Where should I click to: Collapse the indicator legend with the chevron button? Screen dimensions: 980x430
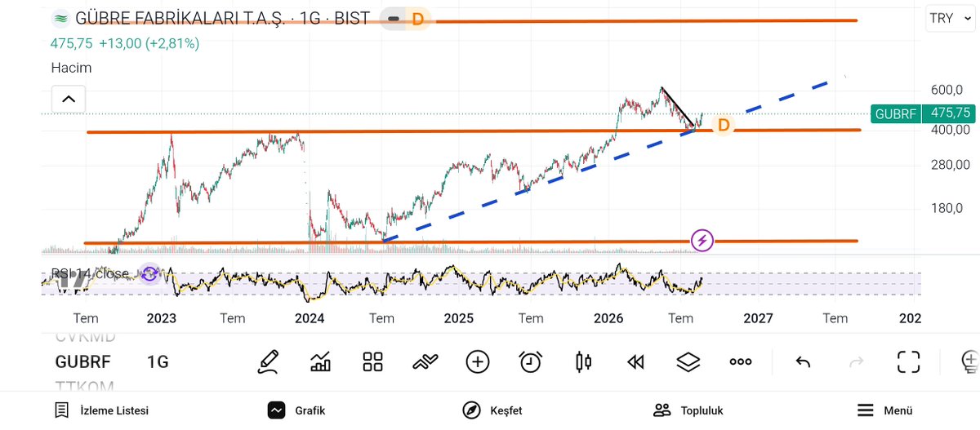(x=69, y=100)
